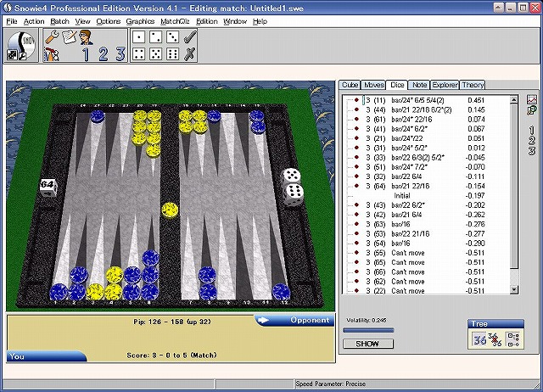The image size is (543, 392).
Task: Click the 36 rolls icon in Tree panel
Action: click(479, 339)
